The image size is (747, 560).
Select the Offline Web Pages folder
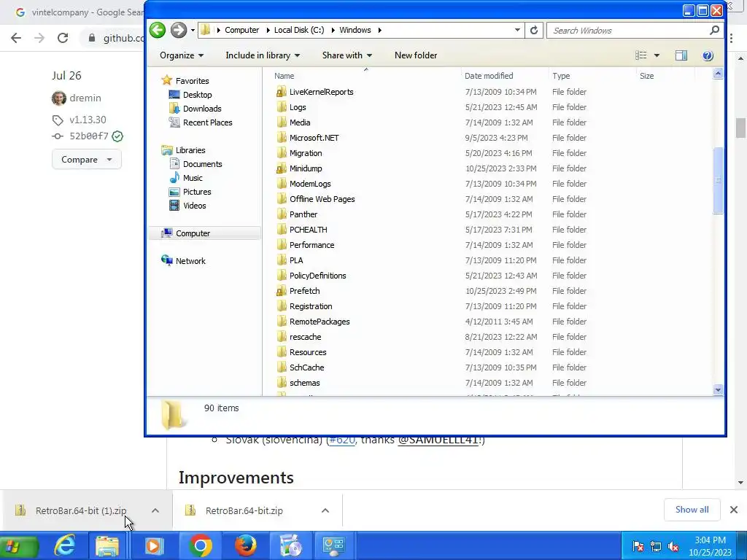point(322,199)
